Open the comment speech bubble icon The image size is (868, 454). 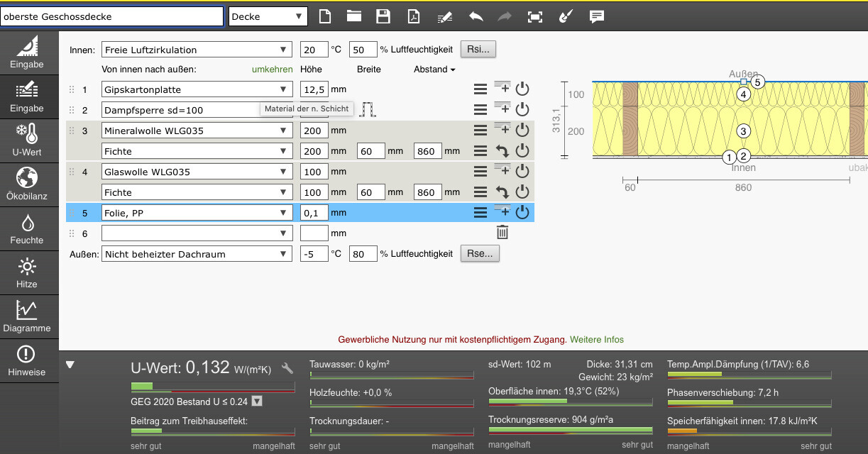[597, 16]
